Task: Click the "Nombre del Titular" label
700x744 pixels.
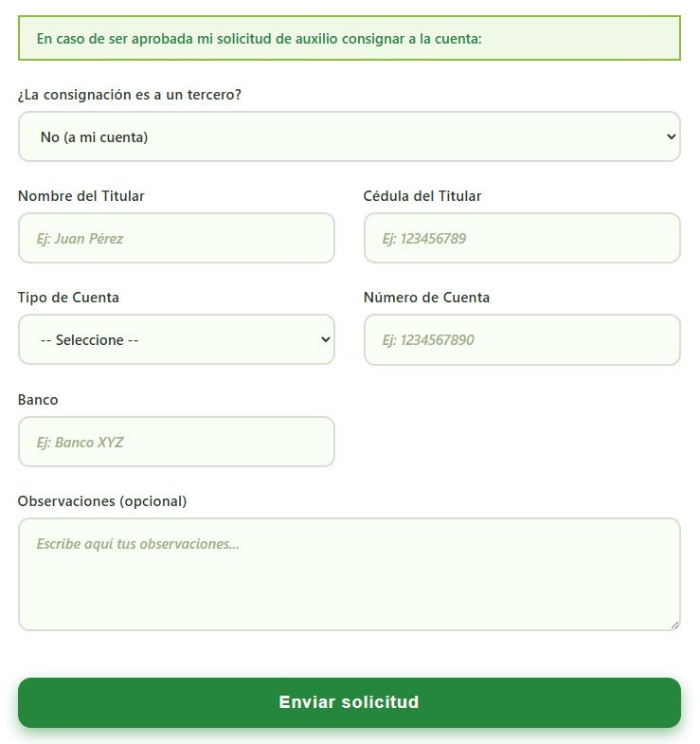Action: tap(81, 196)
